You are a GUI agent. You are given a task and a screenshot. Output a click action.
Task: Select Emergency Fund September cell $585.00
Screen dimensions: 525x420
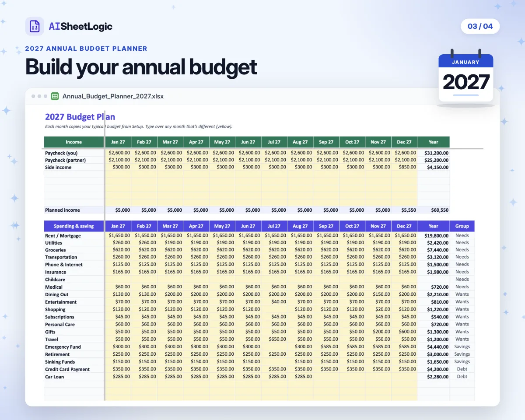[x=326, y=346]
